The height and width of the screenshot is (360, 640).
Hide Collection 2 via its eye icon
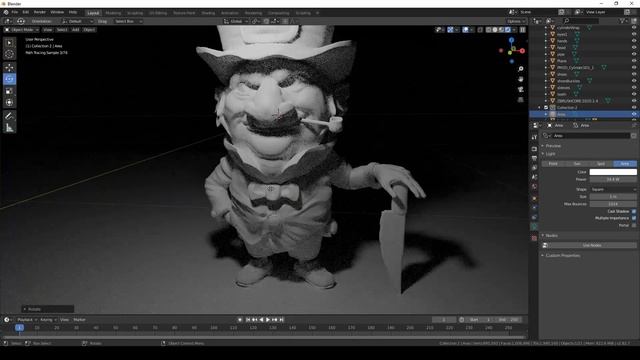click(x=634, y=107)
